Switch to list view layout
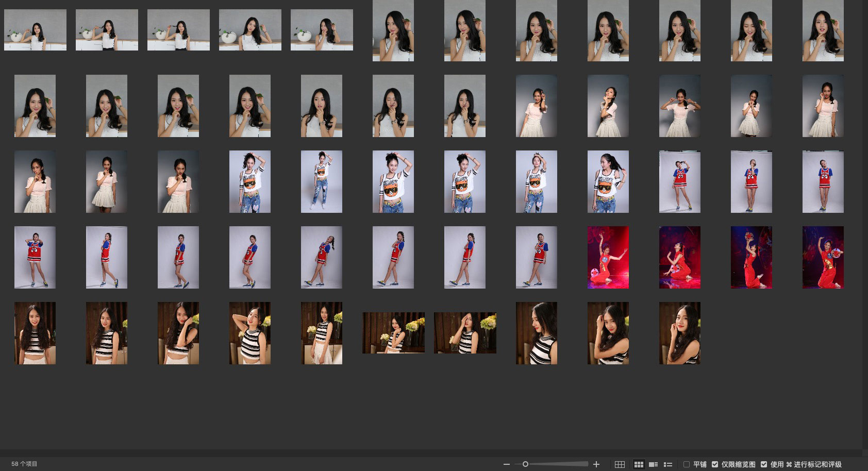 point(668,464)
